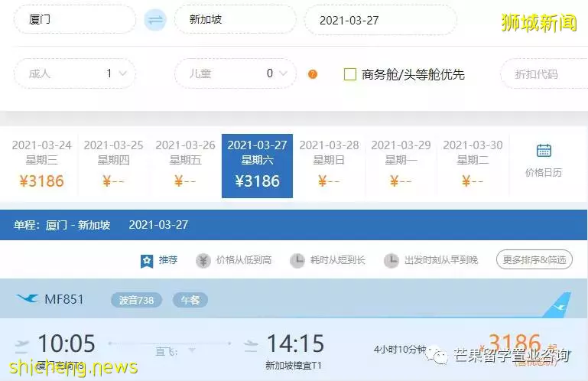Select the 2021-03-26 date tab
The image size is (588, 381).
185,165
